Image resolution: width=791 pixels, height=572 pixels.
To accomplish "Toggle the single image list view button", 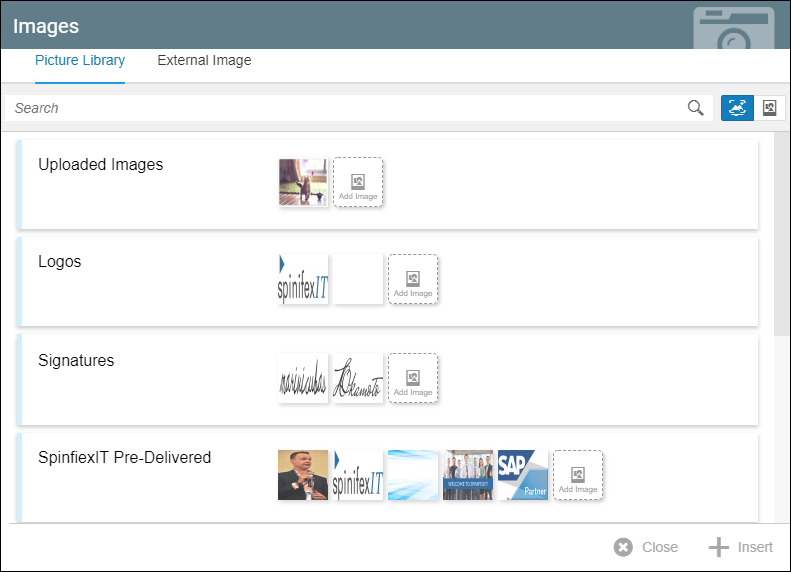I will click(769, 108).
